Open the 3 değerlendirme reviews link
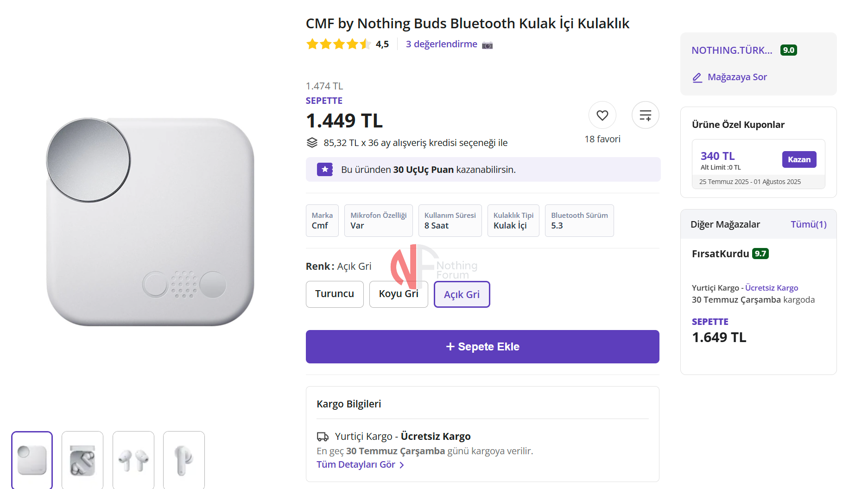Viewport: 868px width, 489px height. (x=441, y=44)
